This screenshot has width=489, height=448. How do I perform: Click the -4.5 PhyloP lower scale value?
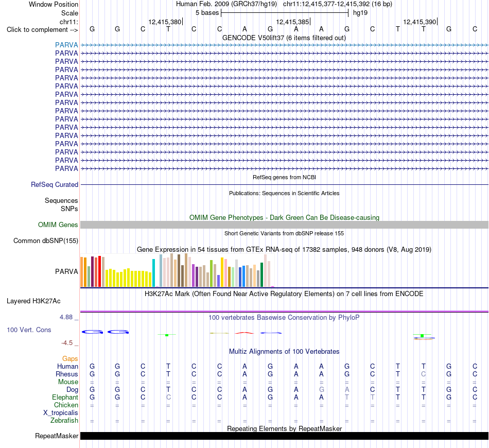pyautogui.click(x=67, y=343)
